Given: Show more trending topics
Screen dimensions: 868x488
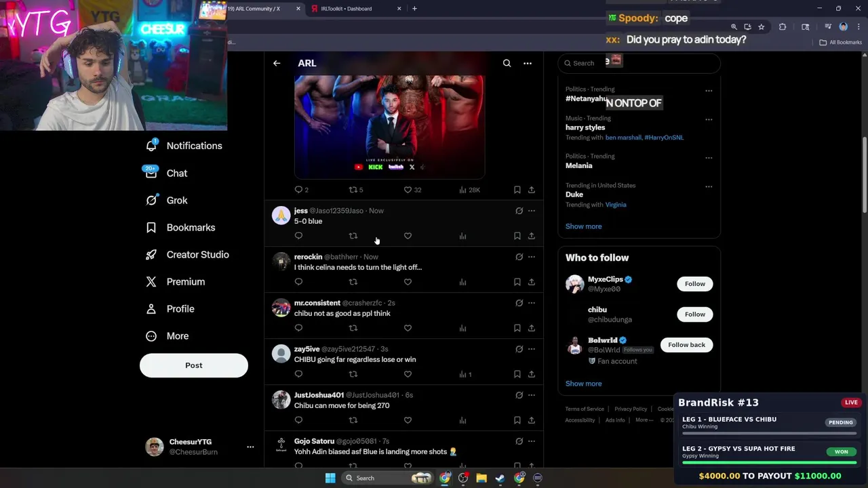Looking at the screenshot, I should pos(583,226).
